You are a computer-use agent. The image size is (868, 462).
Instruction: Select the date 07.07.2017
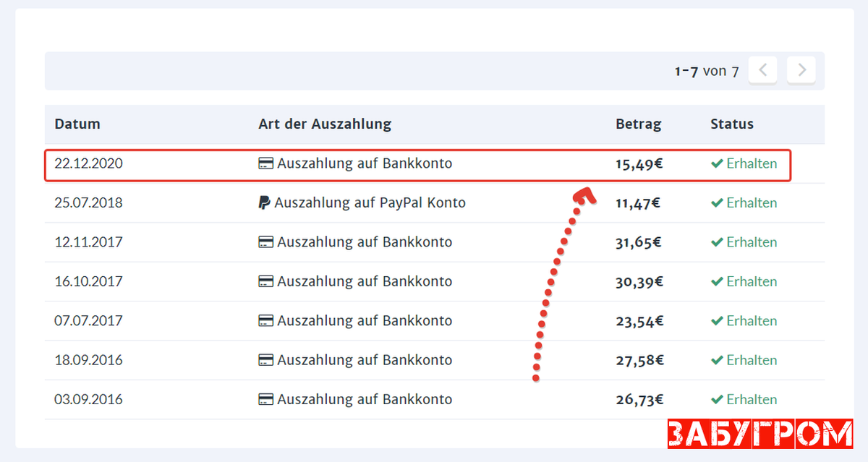(88, 321)
